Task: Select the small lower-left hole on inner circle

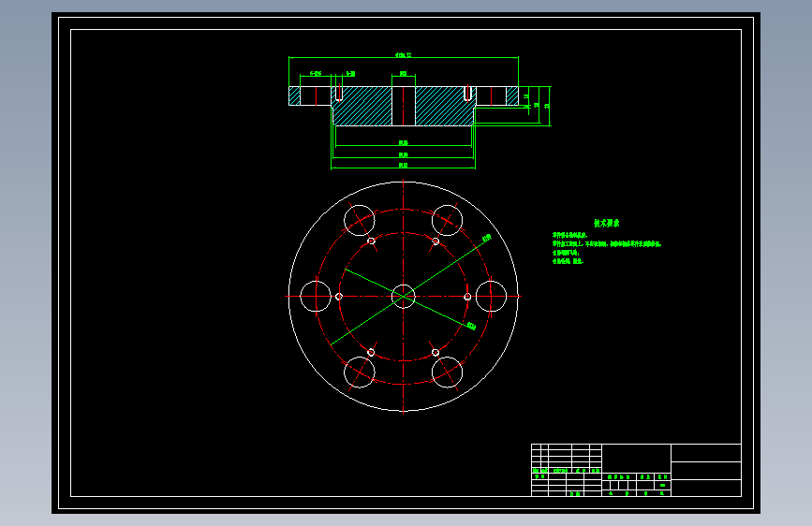Action: tap(371, 353)
